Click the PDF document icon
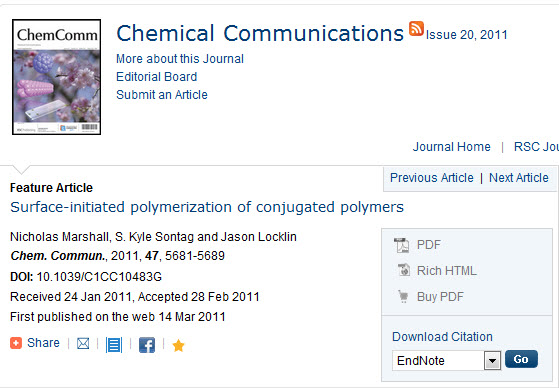Screen dimensions: 559x388 pyautogui.click(x=401, y=245)
